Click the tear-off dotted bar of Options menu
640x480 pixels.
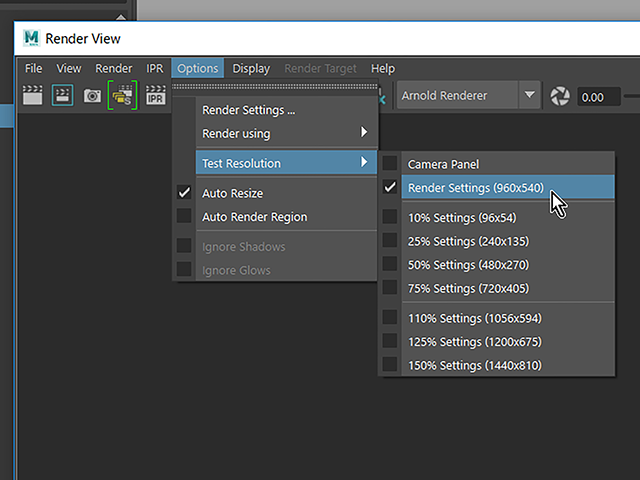(275, 87)
